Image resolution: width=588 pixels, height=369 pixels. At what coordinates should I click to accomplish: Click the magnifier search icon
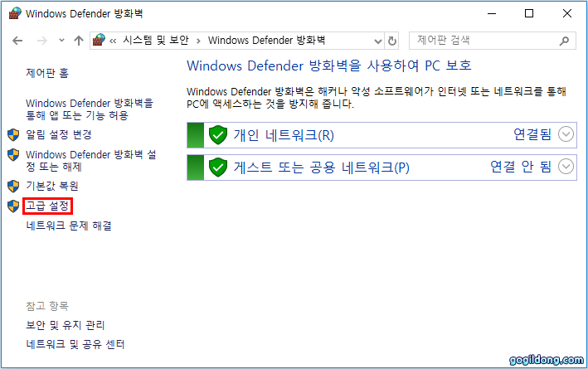click(564, 41)
